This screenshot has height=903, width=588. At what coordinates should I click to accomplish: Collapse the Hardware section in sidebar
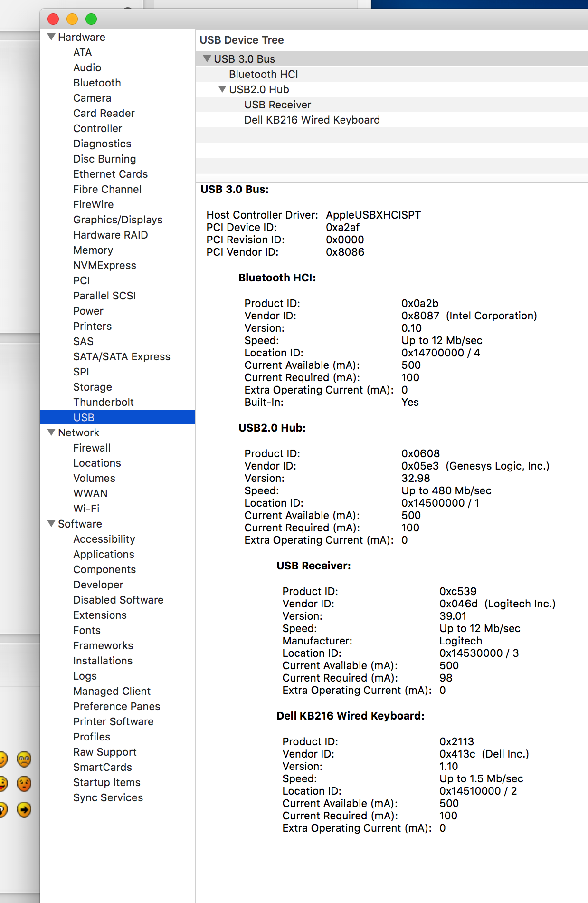[x=51, y=37]
